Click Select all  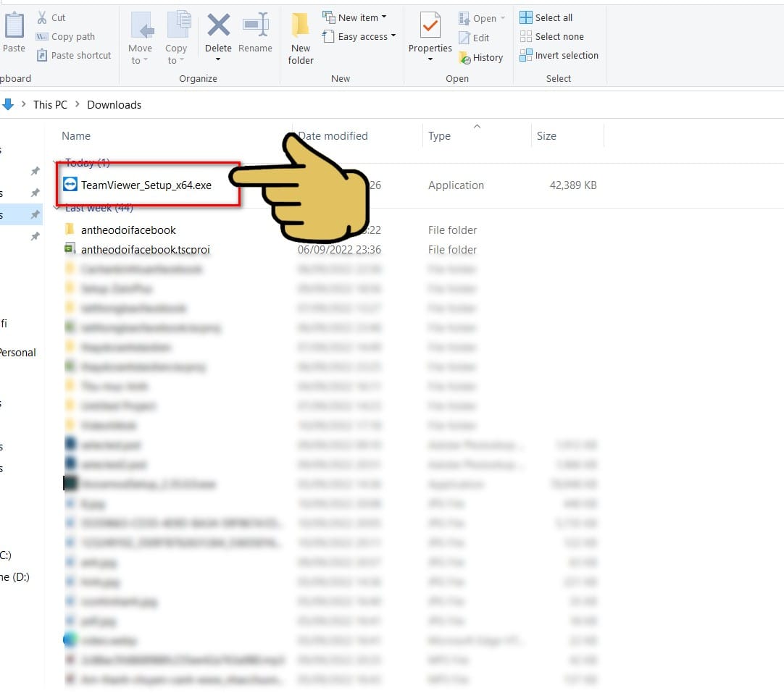546,17
